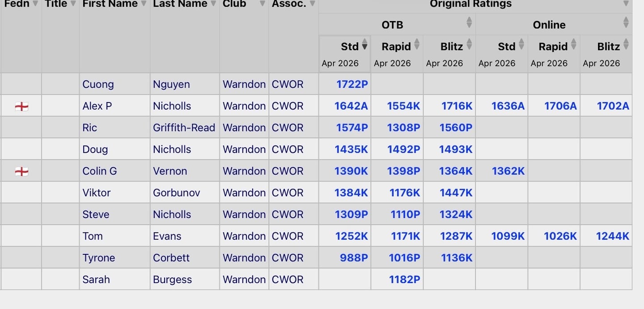Open the Assoc. column dropdown arrow
644x309 pixels.
coord(312,4)
